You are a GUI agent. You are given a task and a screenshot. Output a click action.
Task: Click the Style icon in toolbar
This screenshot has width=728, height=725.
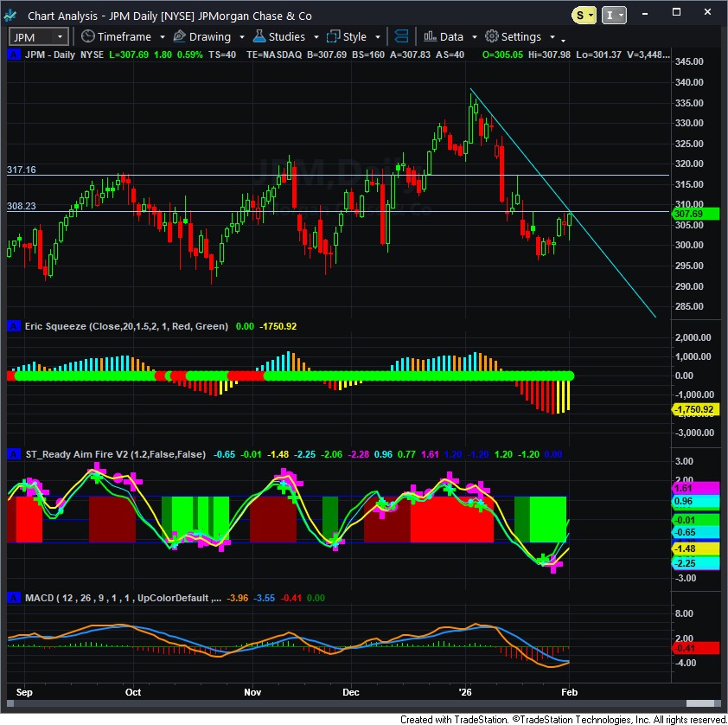point(333,36)
